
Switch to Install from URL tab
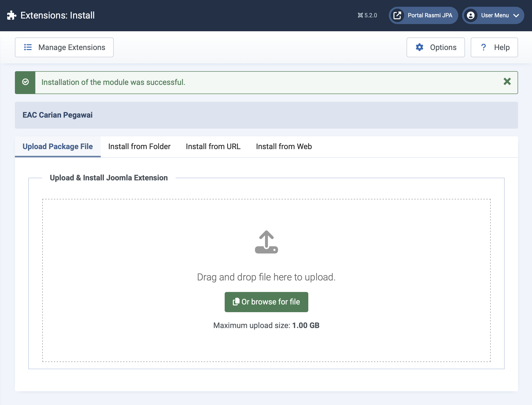(213, 146)
